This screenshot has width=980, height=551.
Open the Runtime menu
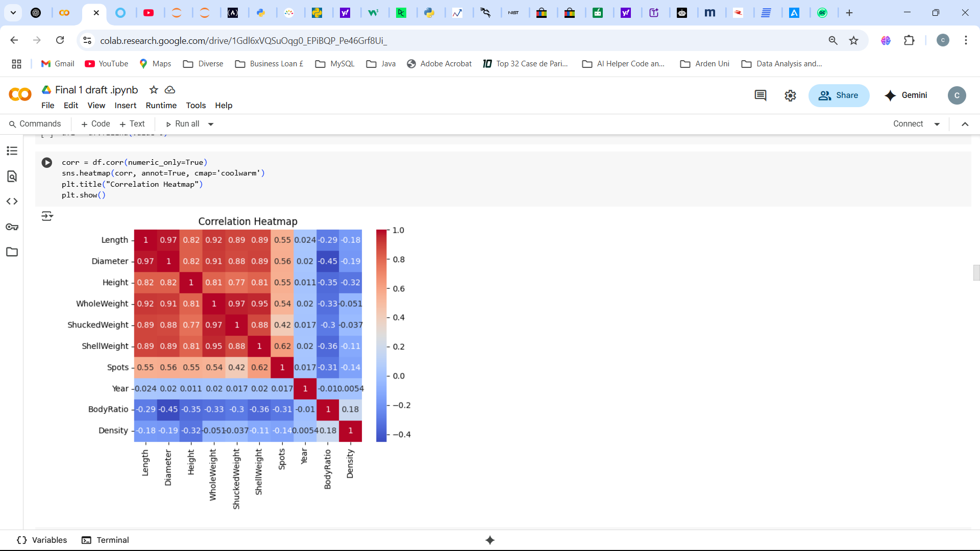coord(161,105)
